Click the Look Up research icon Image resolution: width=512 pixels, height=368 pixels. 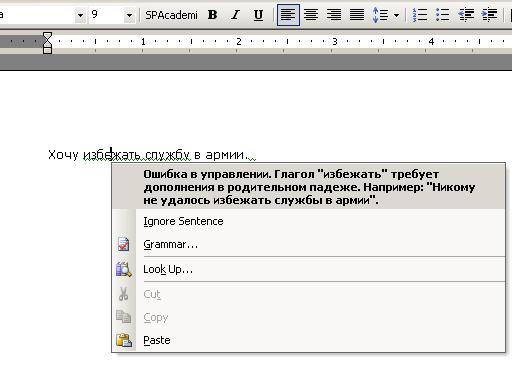pos(123,269)
